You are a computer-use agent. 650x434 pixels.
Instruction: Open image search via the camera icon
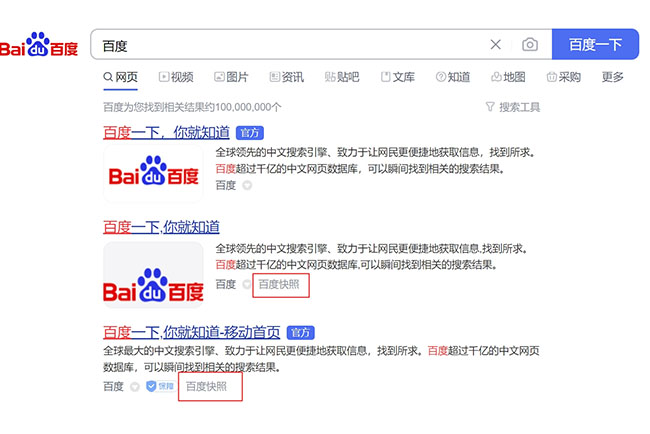pos(530,44)
